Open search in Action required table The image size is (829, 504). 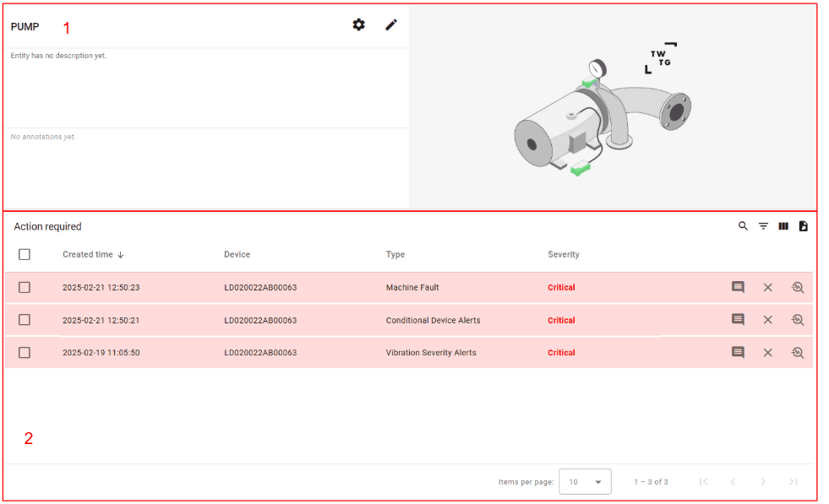[743, 226]
